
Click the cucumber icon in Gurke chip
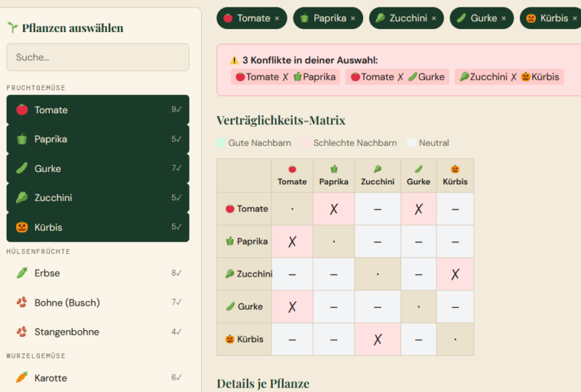[x=461, y=18]
